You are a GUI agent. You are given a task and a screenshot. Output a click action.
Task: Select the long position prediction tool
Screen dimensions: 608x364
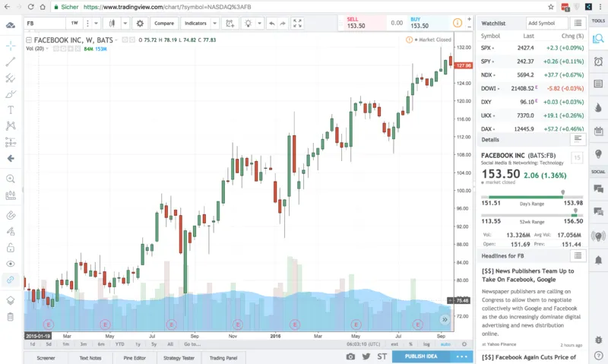click(11, 142)
